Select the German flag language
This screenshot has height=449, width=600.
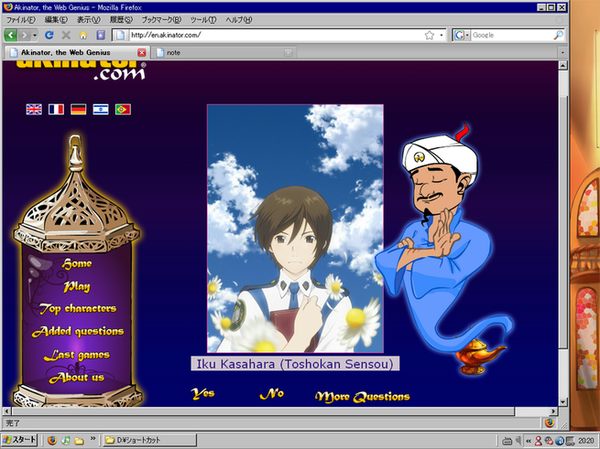(x=78, y=109)
